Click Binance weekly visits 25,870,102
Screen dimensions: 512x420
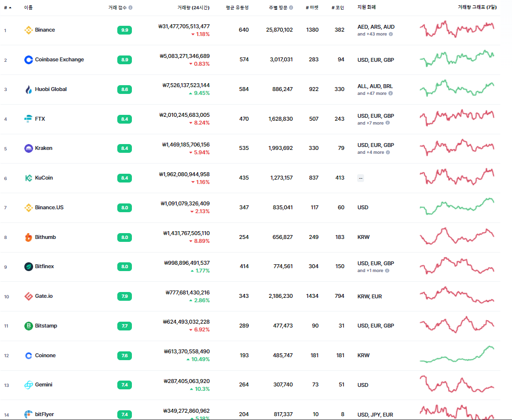[279, 30]
